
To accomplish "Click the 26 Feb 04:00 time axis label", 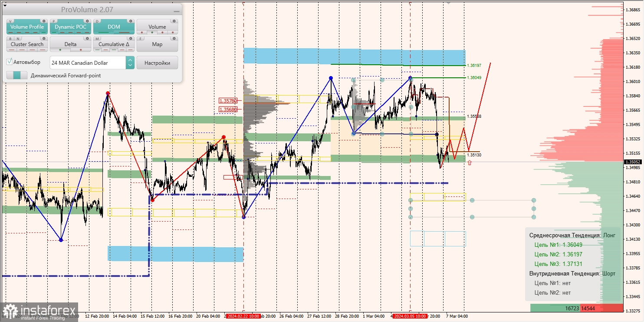I will coord(291,316).
